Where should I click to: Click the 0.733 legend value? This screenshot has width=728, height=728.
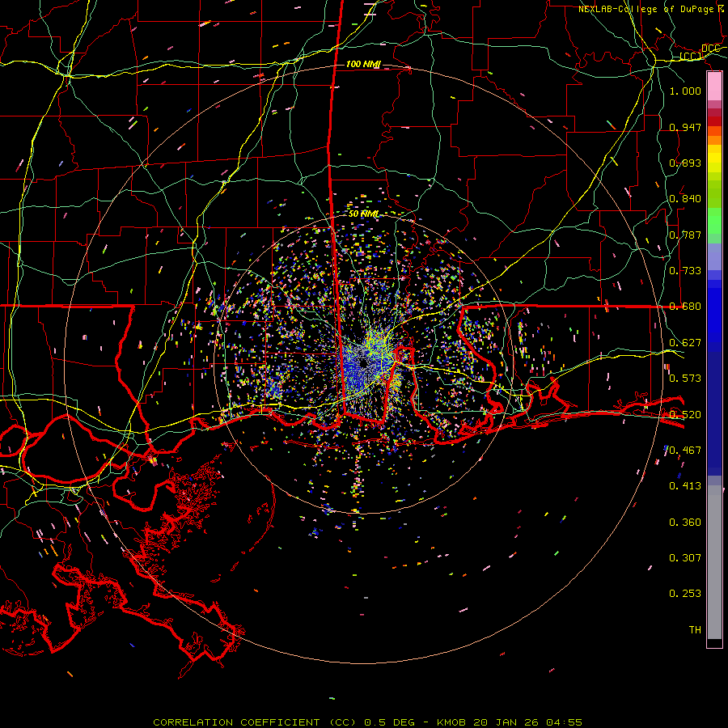pyautogui.click(x=685, y=271)
